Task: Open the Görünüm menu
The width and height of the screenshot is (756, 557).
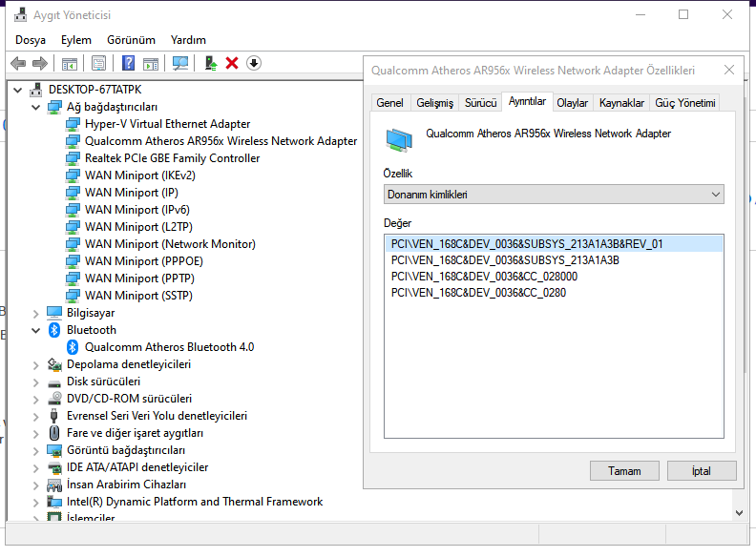Action: pyautogui.click(x=131, y=40)
